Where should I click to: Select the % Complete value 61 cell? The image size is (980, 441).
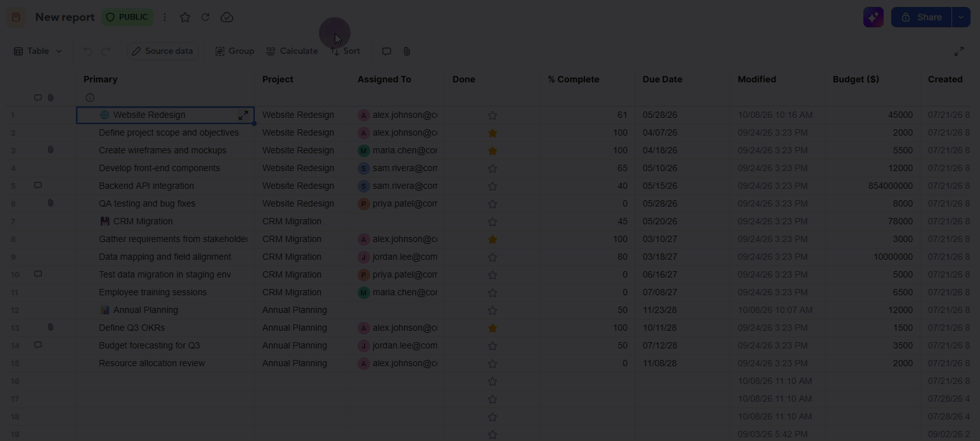coord(587,115)
